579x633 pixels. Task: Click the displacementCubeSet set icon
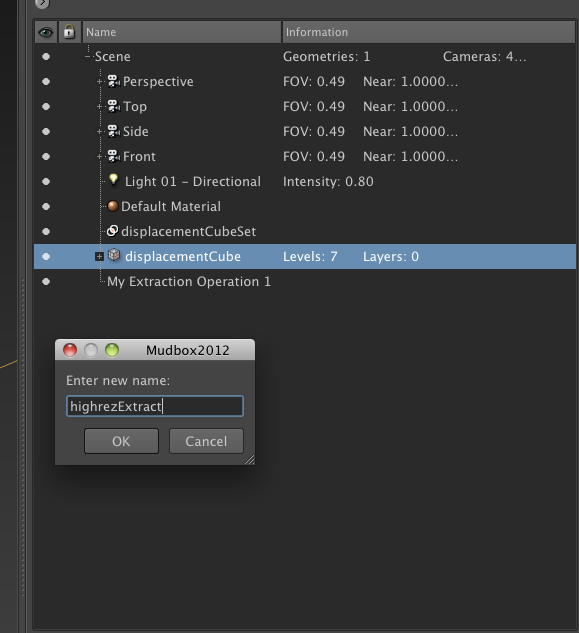point(112,231)
